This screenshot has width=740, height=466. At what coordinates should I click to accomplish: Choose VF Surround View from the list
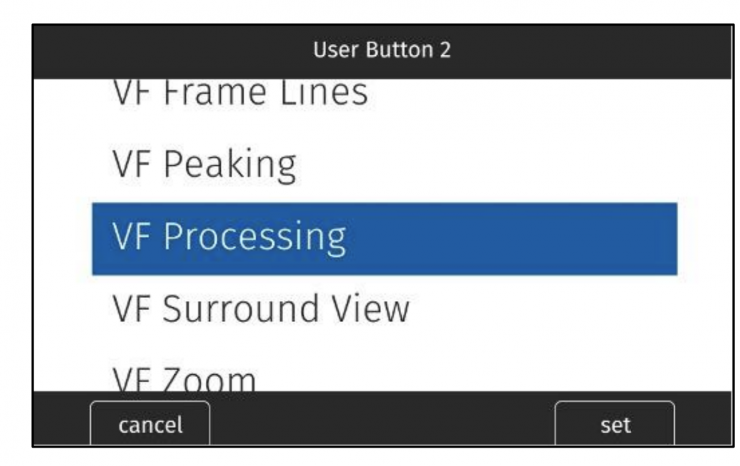pyautogui.click(x=260, y=310)
